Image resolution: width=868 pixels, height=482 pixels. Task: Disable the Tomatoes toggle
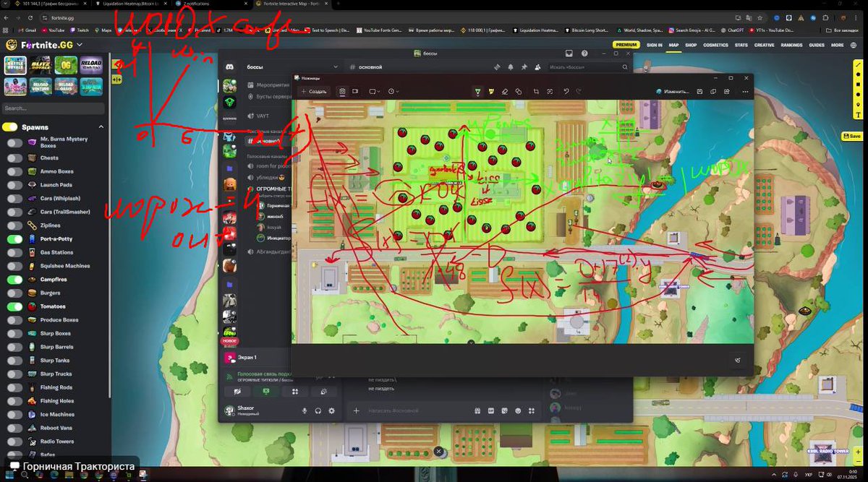pos(14,306)
